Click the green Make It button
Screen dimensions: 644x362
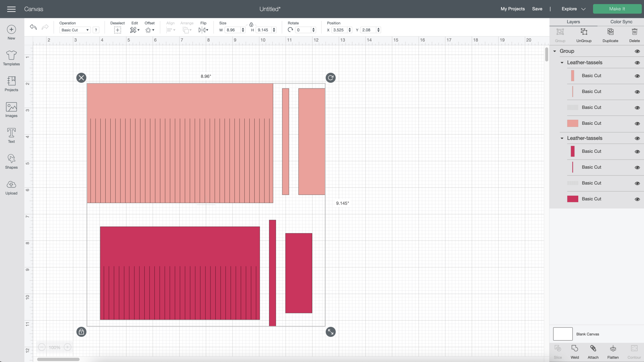(x=617, y=9)
